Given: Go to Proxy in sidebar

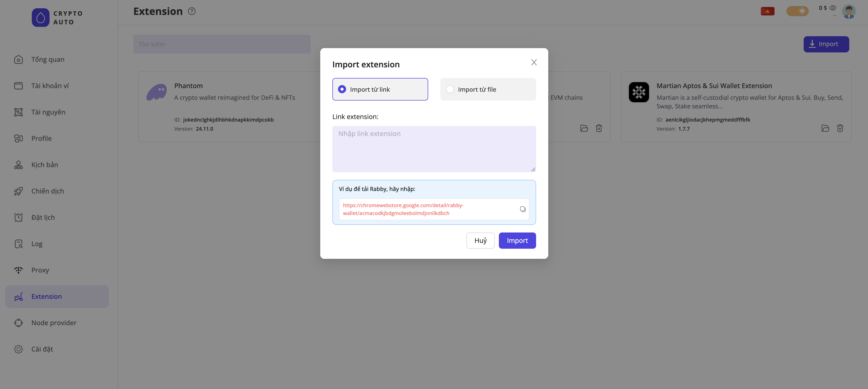Looking at the screenshot, I should pos(40,270).
